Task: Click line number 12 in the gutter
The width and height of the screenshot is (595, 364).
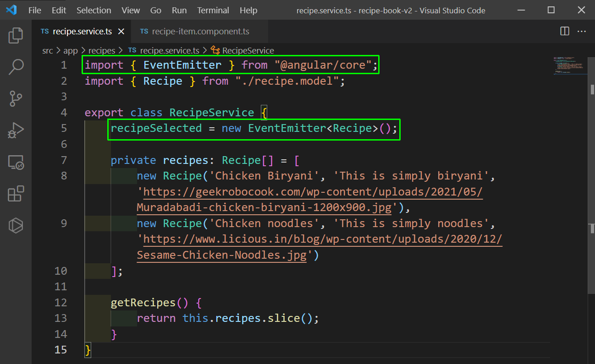Action: [61, 303]
